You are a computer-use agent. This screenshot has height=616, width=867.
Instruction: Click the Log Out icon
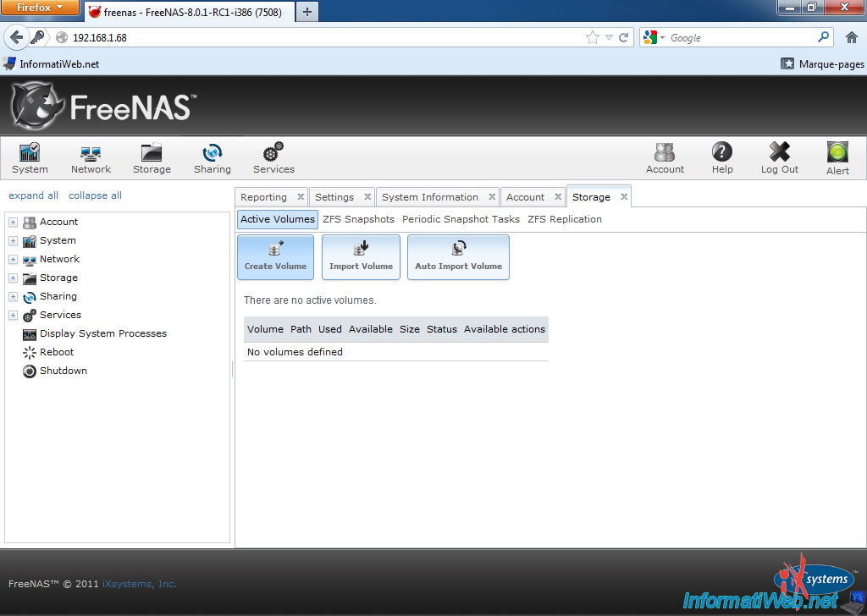coord(780,158)
